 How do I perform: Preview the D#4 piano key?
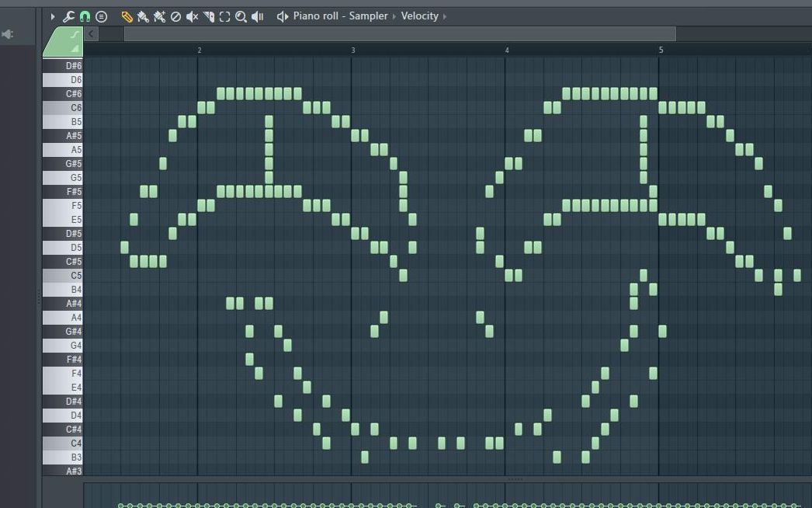63,402
